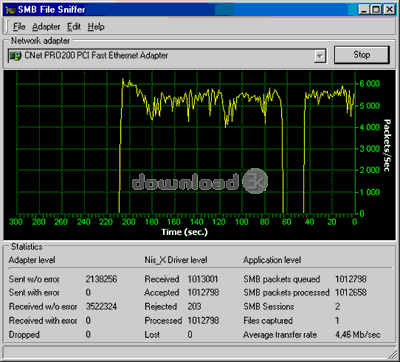This screenshot has width=400, height=362.
Task: Open the Edit menu
Action: [74, 27]
